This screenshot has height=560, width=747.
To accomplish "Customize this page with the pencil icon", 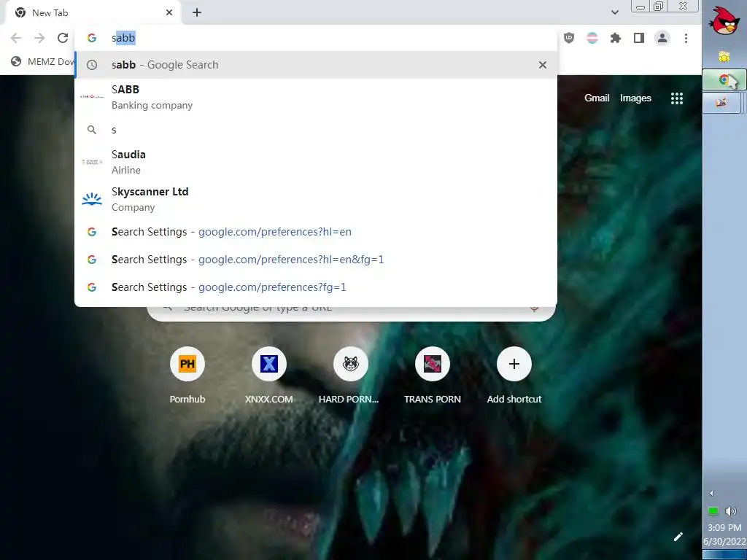I will [x=678, y=537].
